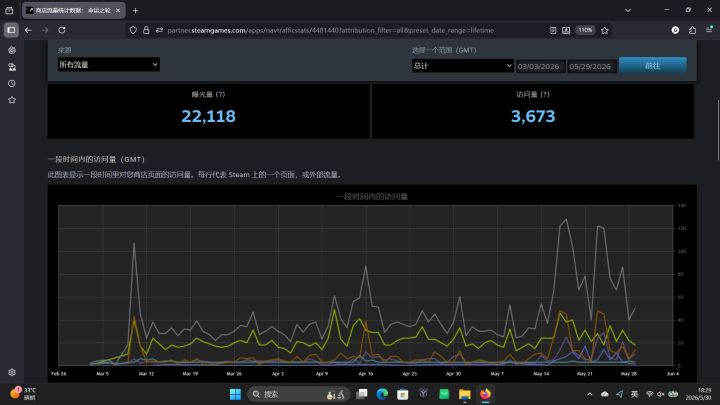
Task: Reset the 110% zoom level indicator
Action: coord(585,30)
